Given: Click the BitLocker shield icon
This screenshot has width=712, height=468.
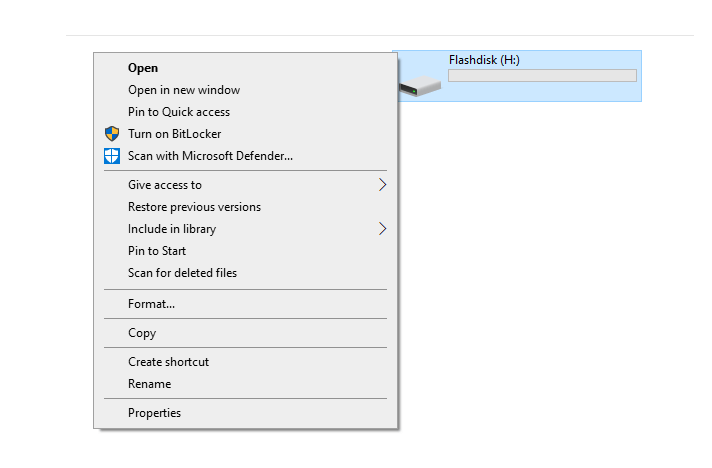Looking at the screenshot, I should pyautogui.click(x=112, y=134).
